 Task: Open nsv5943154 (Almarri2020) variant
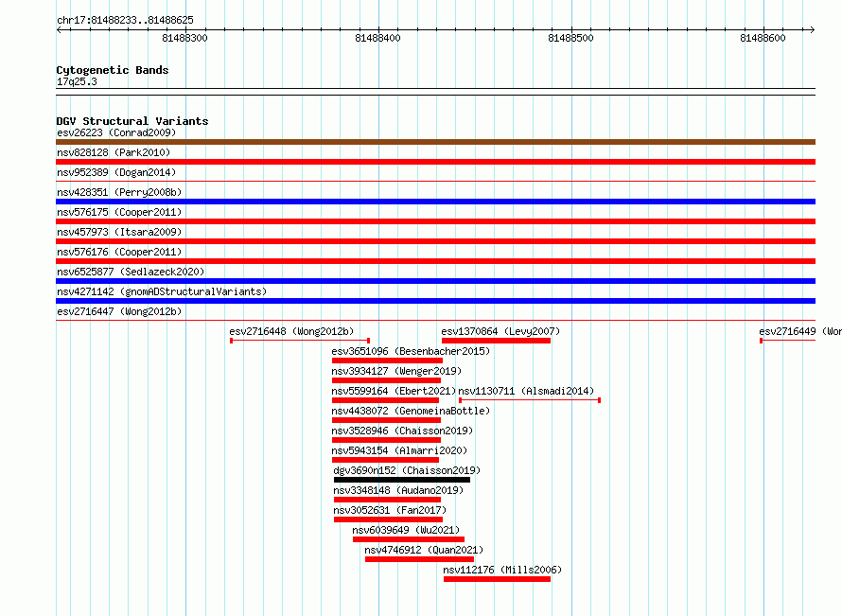[x=399, y=450]
